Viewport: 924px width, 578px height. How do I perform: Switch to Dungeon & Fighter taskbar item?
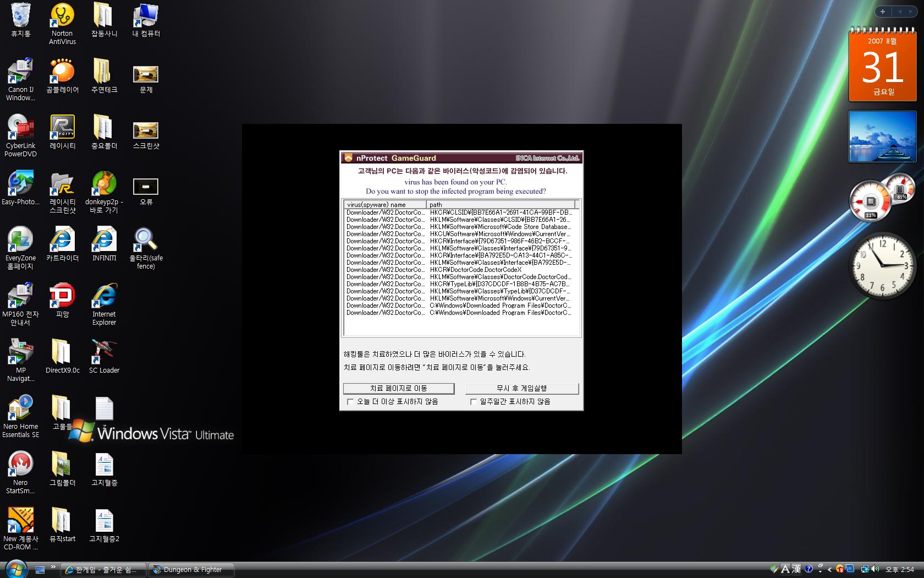click(x=191, y=570)
